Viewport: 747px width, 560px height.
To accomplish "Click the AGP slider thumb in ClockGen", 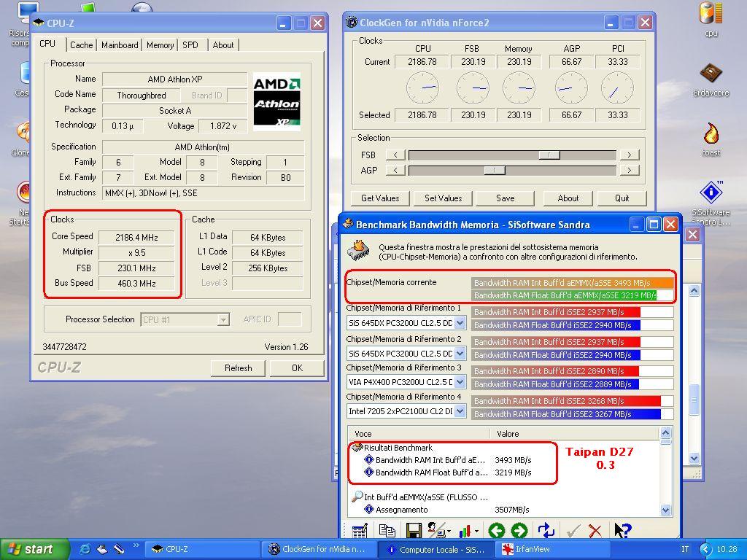I will [x=495, y=170].
